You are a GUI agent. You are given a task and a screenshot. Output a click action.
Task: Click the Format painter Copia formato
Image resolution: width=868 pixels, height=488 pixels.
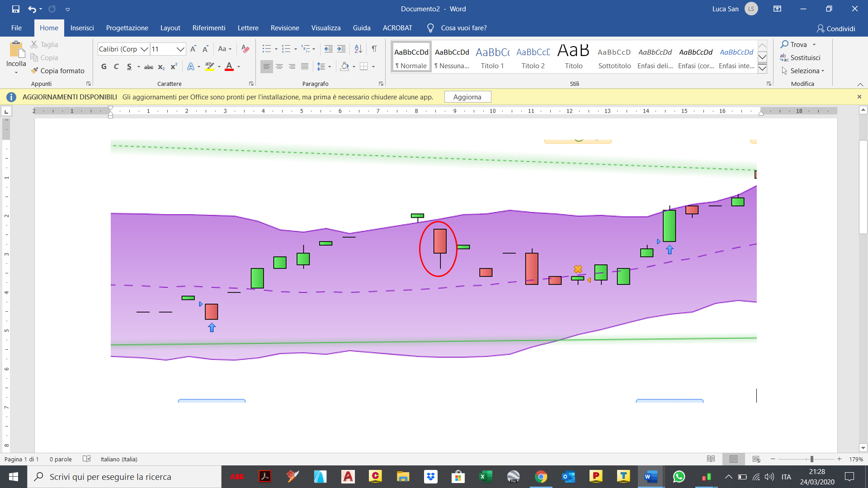coord(58,70)
